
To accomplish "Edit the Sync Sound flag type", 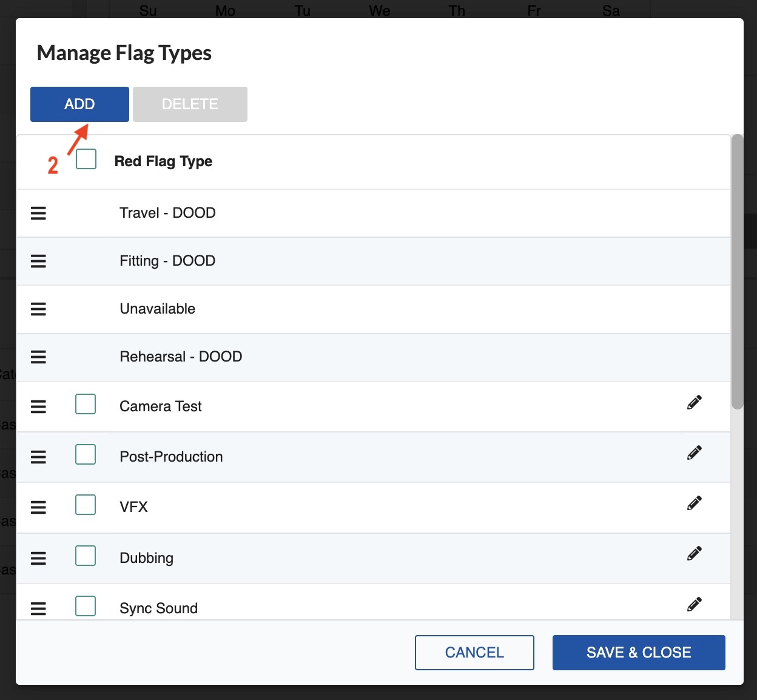I will (x=694, y=604).
